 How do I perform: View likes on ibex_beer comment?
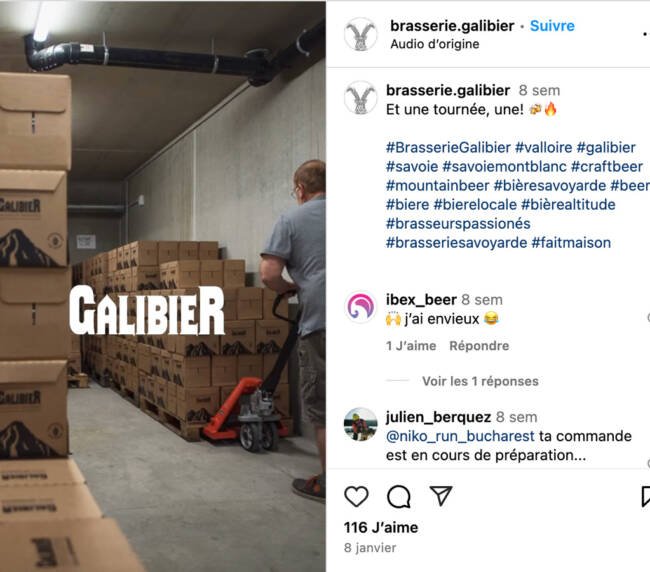pyautogui.click(x=411, y=346)
